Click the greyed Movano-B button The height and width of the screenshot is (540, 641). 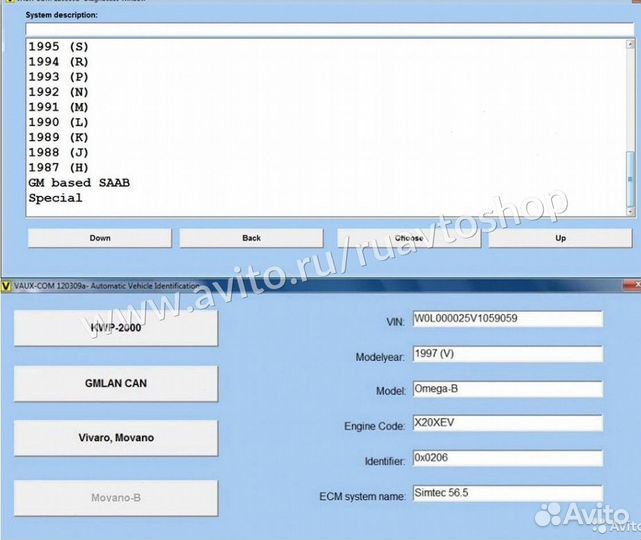pos(116,498)
